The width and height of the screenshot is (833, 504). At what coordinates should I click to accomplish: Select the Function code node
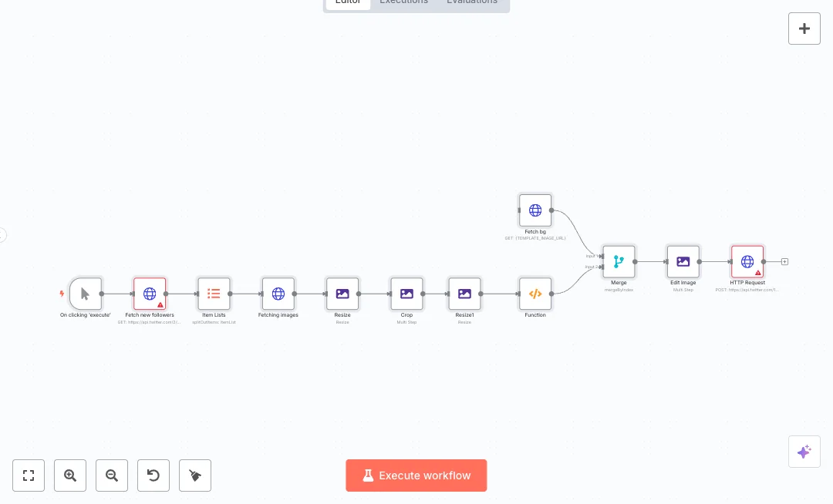pyautogui.click(x=535, y=294)
